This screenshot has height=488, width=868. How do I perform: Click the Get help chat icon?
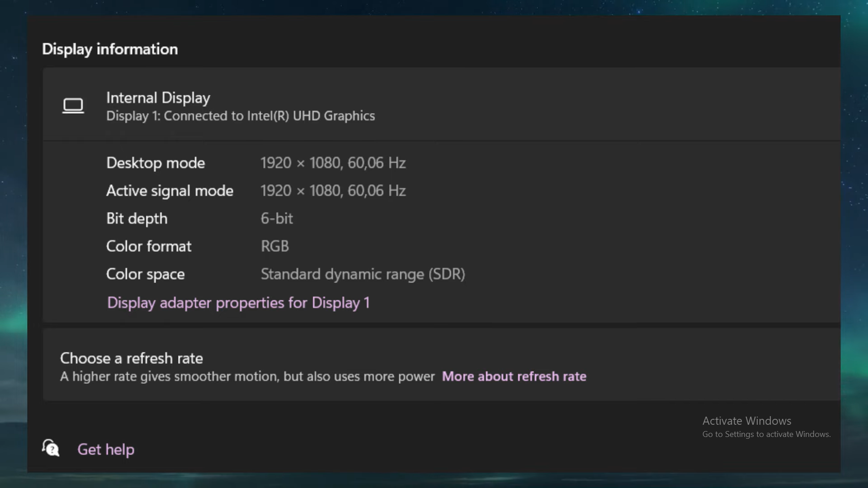pyautogui.click(x=51, y=448)
